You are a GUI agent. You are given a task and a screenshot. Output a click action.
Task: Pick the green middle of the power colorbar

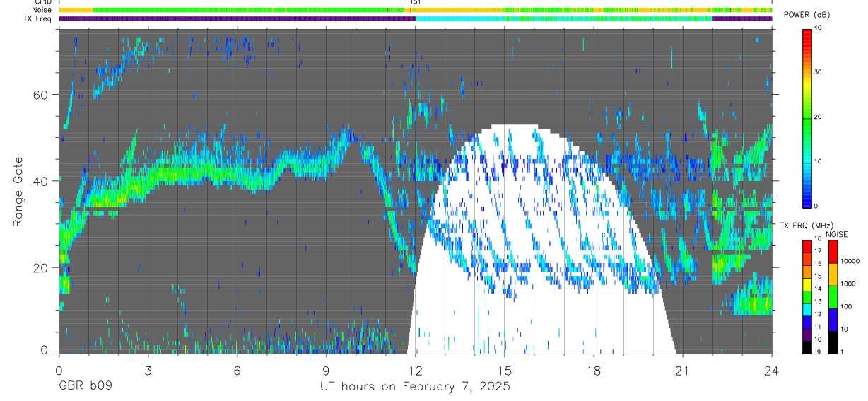coord(807,117)
